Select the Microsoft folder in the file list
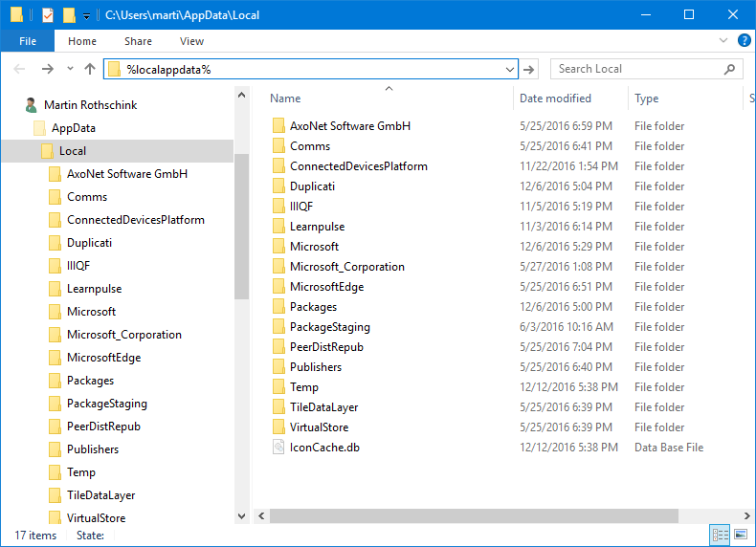 pyautogui.click(x=314, y=247)
